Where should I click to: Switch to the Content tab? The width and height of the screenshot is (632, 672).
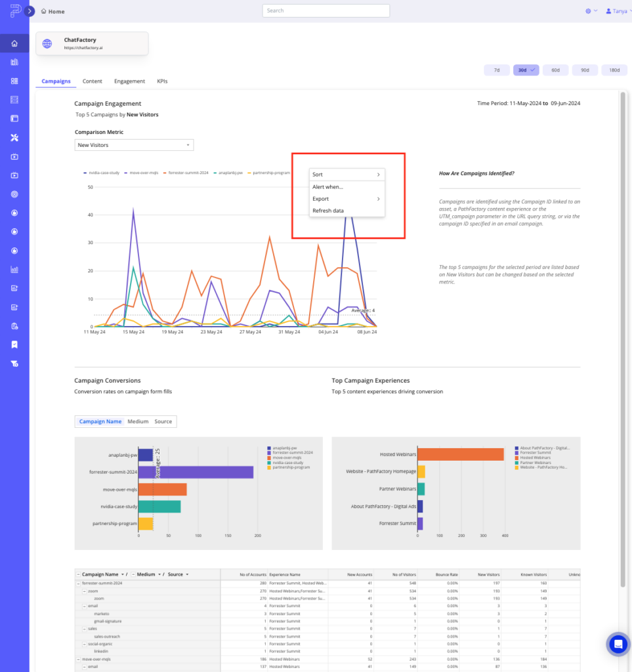92,81
